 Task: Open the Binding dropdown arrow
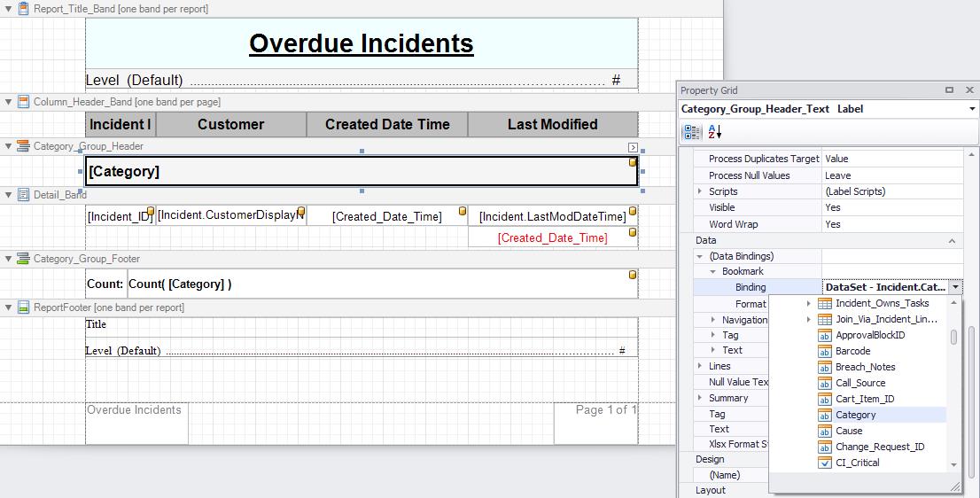click(955, 287)
